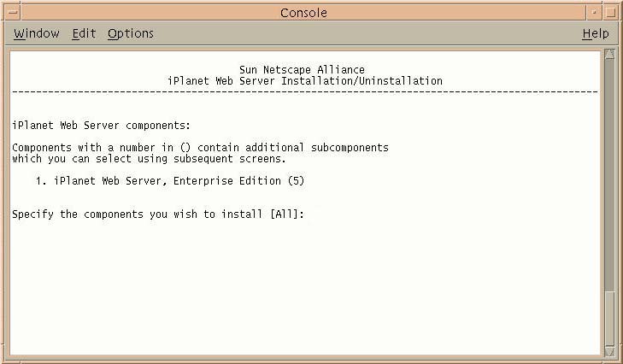Image resolution: width=623 pixels, height=364 pixels.
Task: Click the dashed separator line in the terminal
Action: click(x=305, y=92)
